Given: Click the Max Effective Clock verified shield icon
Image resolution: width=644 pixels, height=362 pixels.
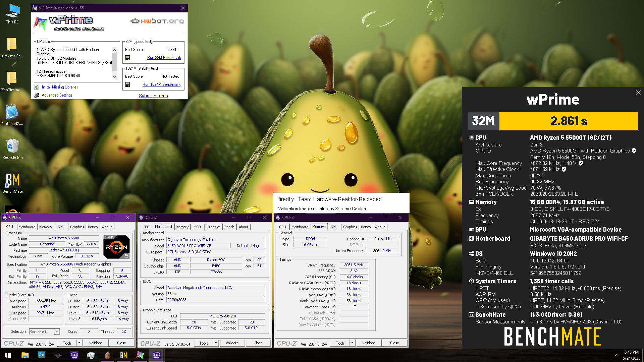Looking at the screenshot, I should (x=564, y=169).
